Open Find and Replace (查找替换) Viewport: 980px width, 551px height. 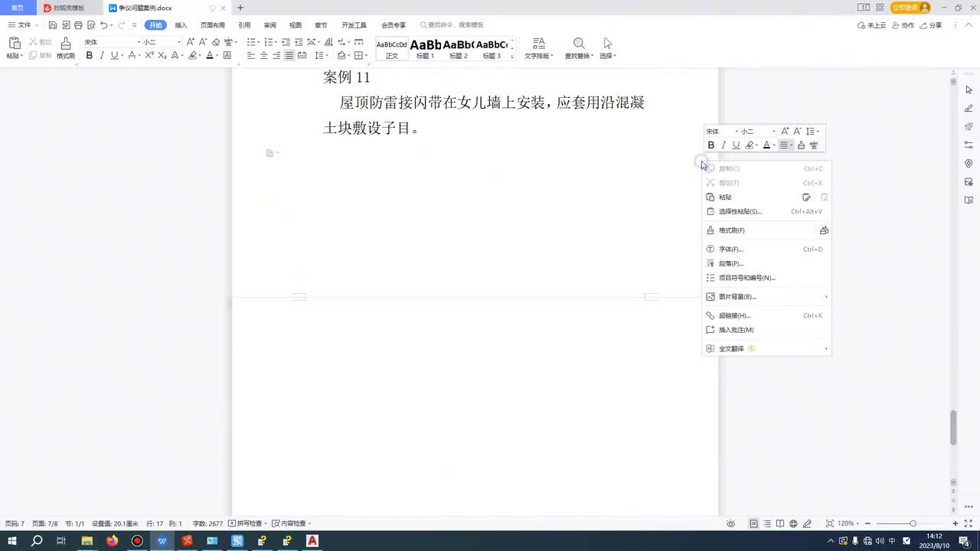[579, 48]
